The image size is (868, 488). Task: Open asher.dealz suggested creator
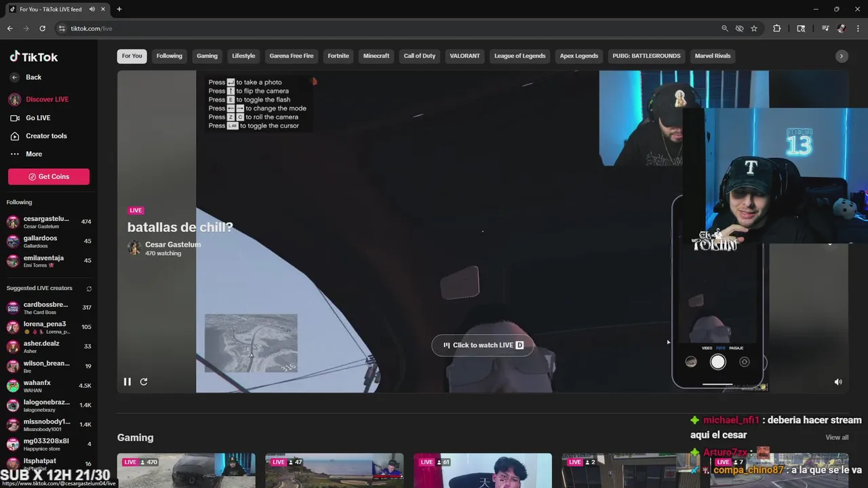pos(49,346)
